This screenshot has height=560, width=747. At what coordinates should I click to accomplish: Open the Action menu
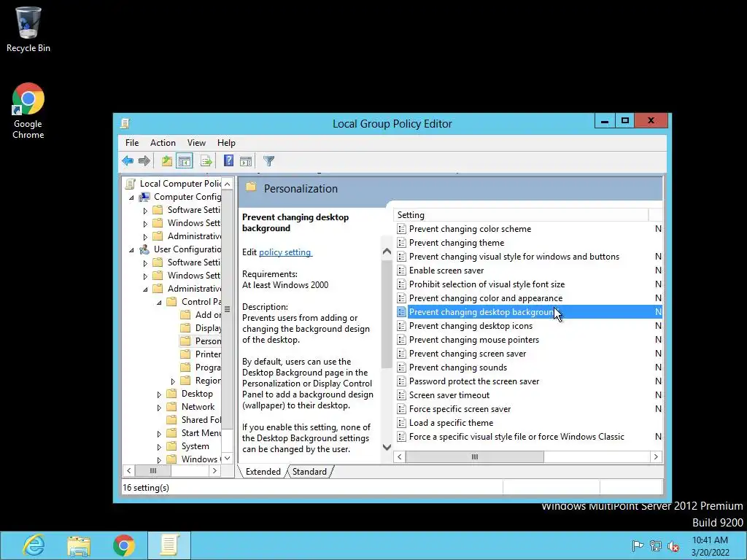(x=163, y=143)
